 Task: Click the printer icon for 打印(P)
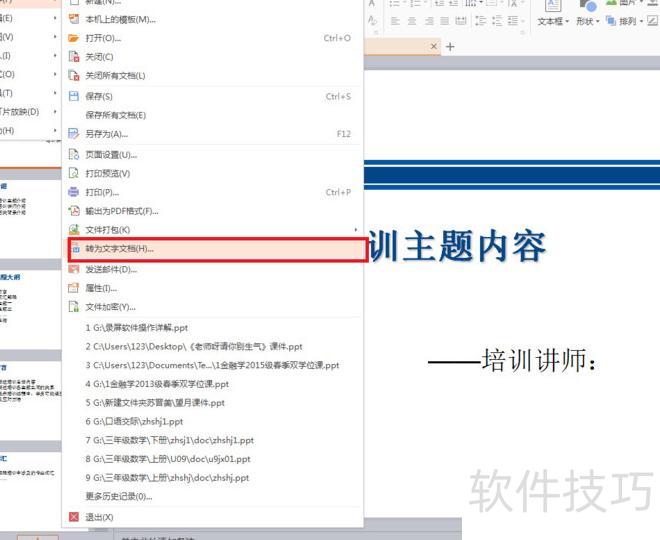(74, 192)
